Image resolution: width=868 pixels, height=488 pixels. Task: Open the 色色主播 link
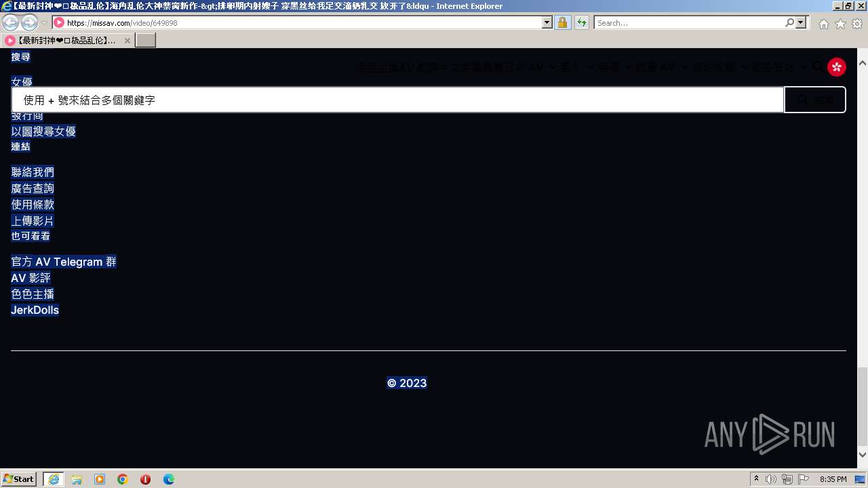point(33,294)
